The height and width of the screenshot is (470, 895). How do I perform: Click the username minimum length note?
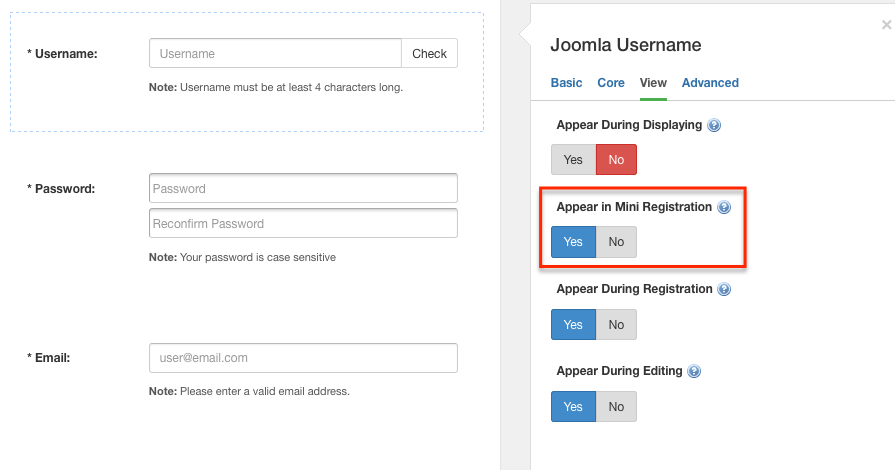(276, 87)
